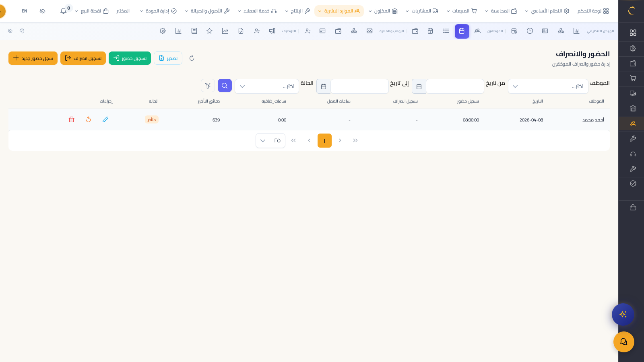The width and height of the screenshot is (644, 362).
Task: Click the تسجيل حضور green button
Action: tap(130, 58)
